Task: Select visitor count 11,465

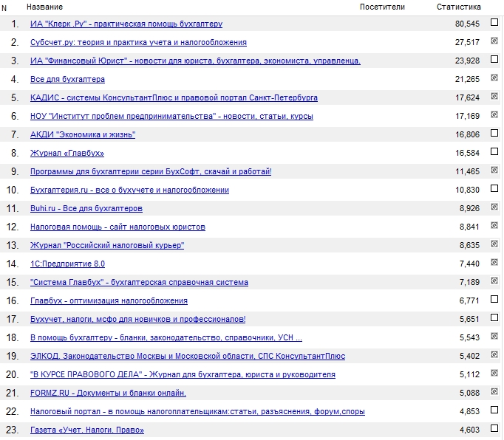Action: [x=467, y=172]
